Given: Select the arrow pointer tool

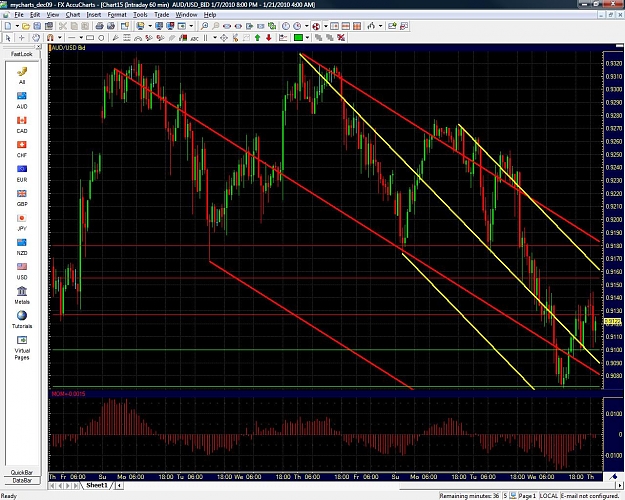Looking at the screenshot, I should click(8, 37).
